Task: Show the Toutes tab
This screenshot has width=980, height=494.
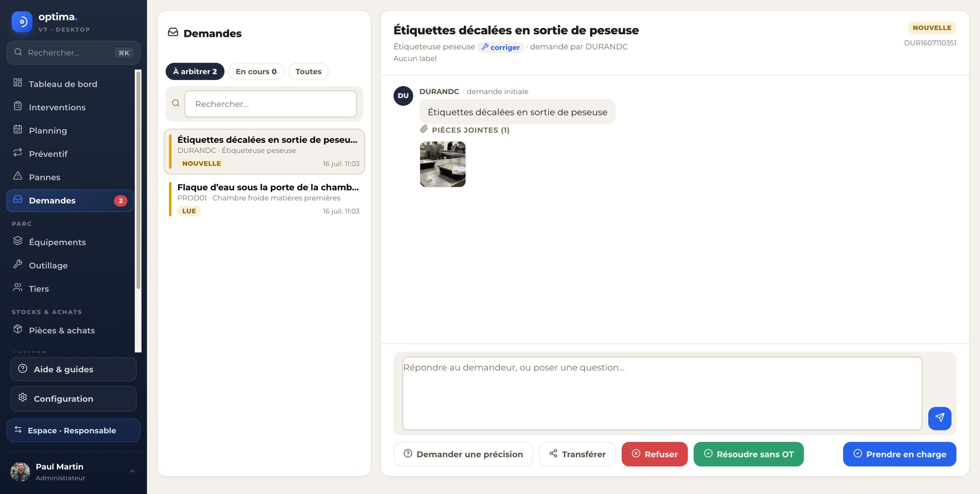Action: 308,72
